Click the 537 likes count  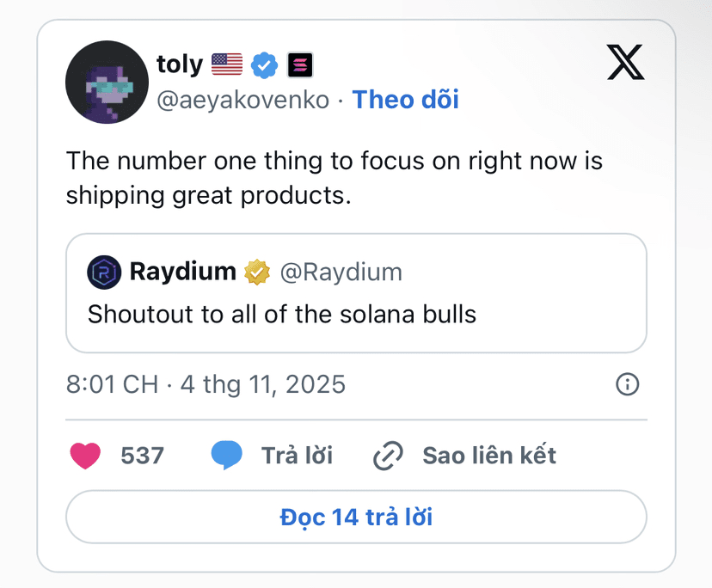tap(142, 456)
